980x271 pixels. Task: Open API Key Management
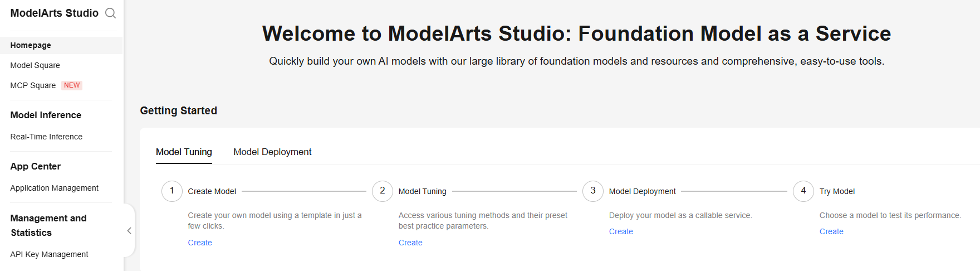click(x=49, y=254)
